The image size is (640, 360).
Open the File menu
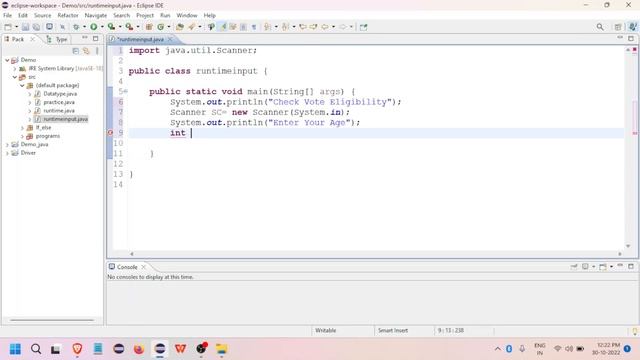click(x=7, y=15)
